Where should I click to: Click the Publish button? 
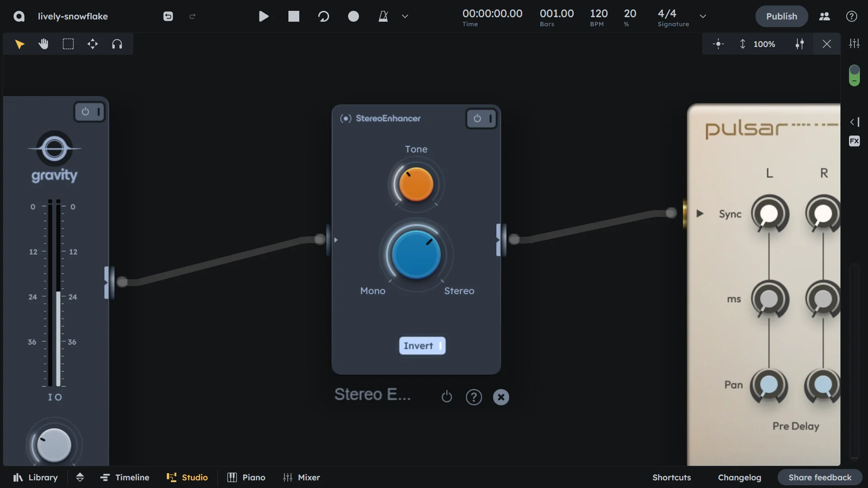pos(781,16)
